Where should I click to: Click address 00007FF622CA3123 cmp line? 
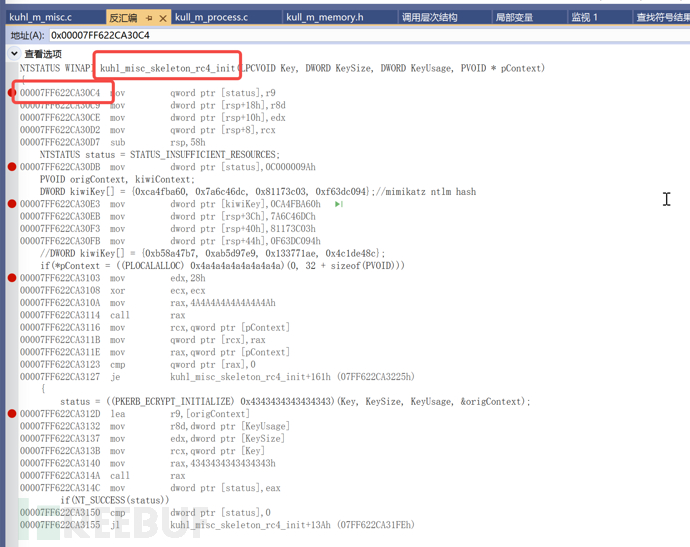(x=60, y=364)
